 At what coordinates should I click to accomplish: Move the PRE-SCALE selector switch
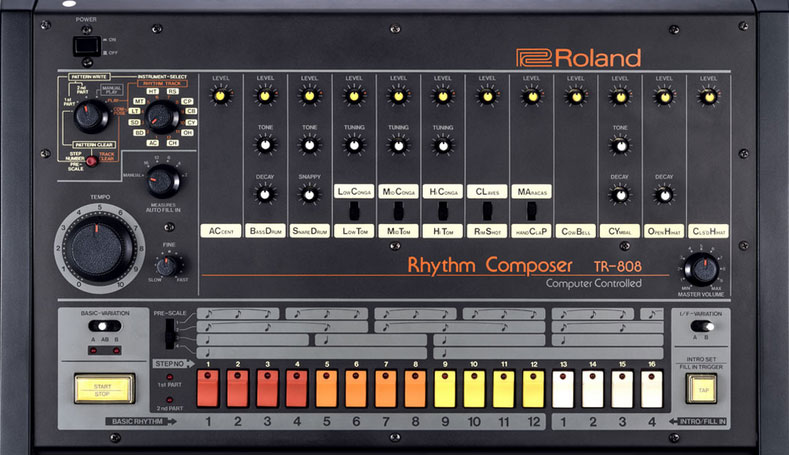click(170, 333)
